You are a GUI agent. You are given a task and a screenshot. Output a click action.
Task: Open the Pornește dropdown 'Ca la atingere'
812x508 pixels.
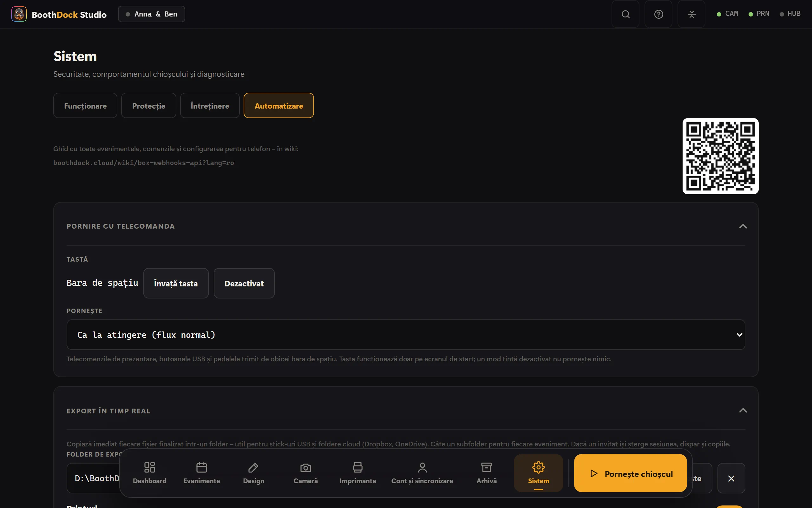tap(406, 335)
